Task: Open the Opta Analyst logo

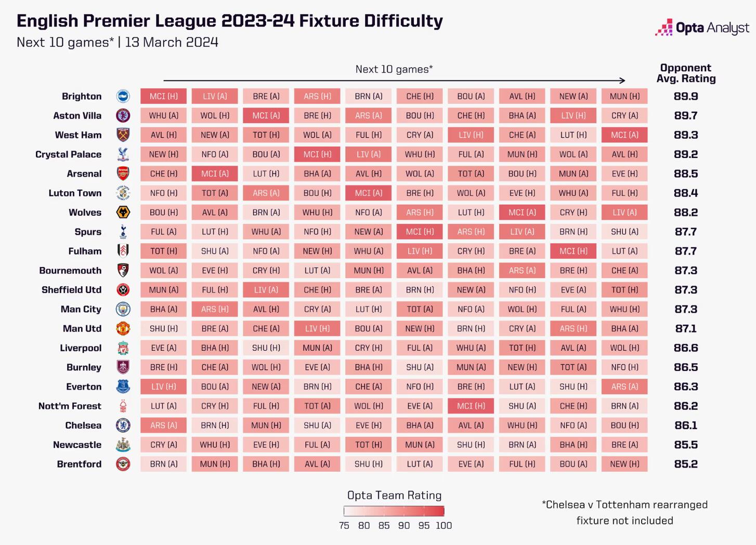Action: 702,28
